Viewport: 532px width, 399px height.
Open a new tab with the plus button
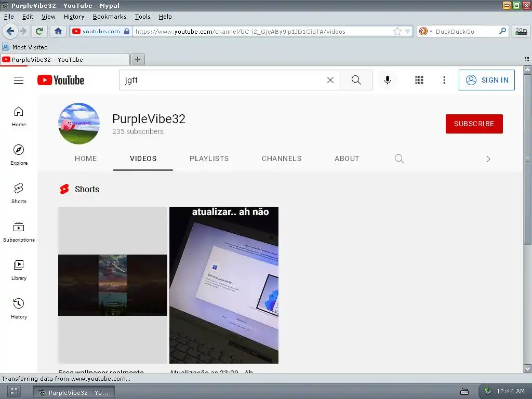pos(137,59)
